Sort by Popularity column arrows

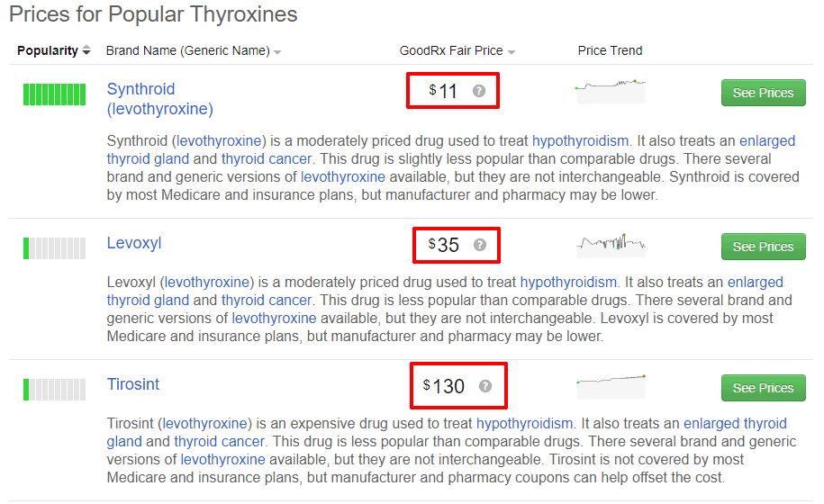86,50
